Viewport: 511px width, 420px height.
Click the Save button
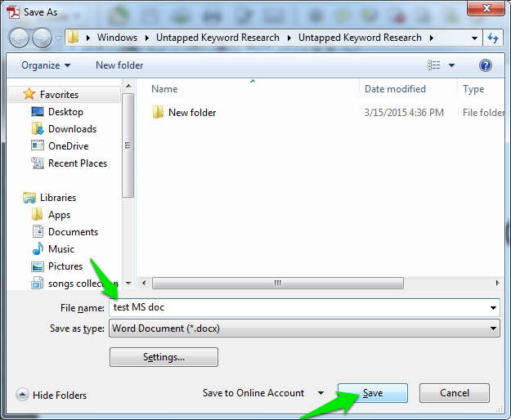372,393
